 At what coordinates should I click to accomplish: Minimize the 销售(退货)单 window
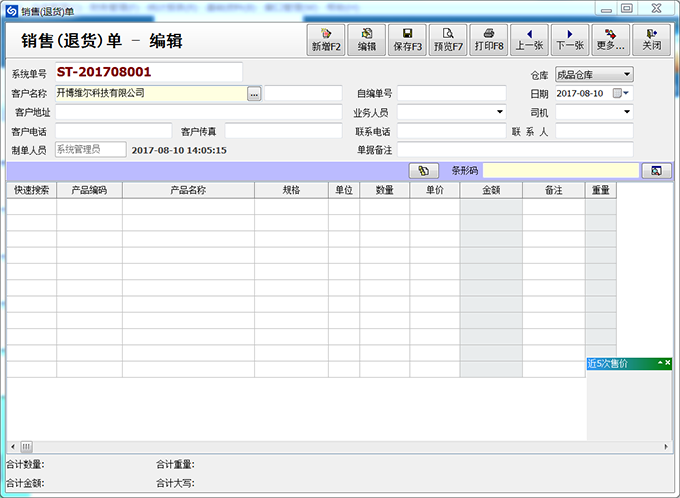coord(607,9)
